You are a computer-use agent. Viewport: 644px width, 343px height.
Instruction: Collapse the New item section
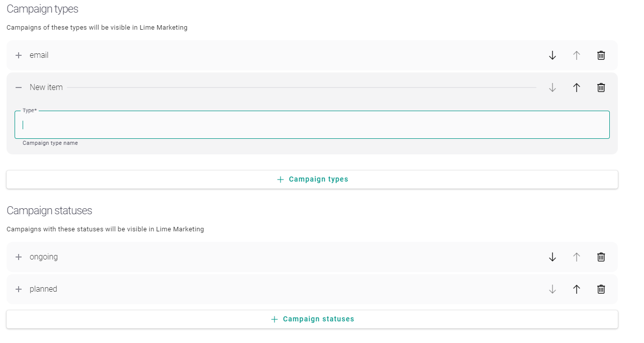click(x=19, y=88)
